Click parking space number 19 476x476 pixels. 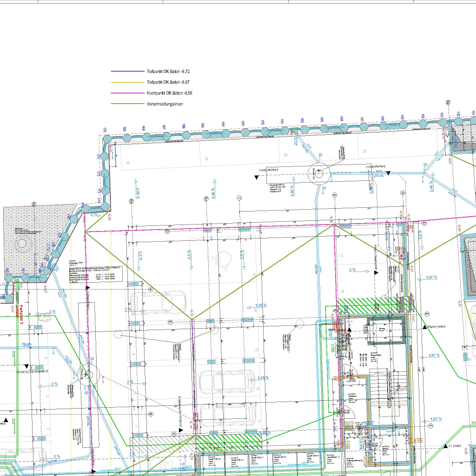click(x=207, y=159)
